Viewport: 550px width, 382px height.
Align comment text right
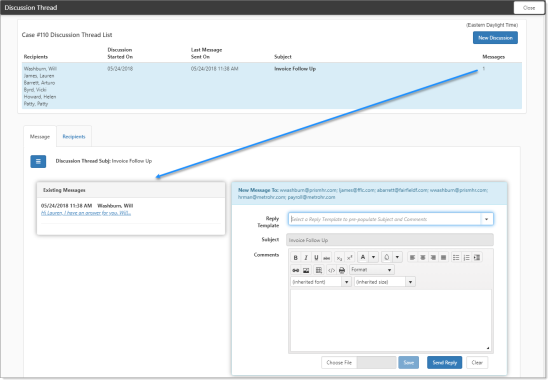tap(433, 258)
